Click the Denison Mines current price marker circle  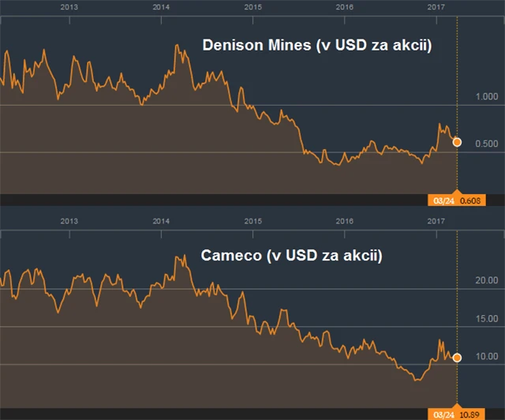click(457, 142)
